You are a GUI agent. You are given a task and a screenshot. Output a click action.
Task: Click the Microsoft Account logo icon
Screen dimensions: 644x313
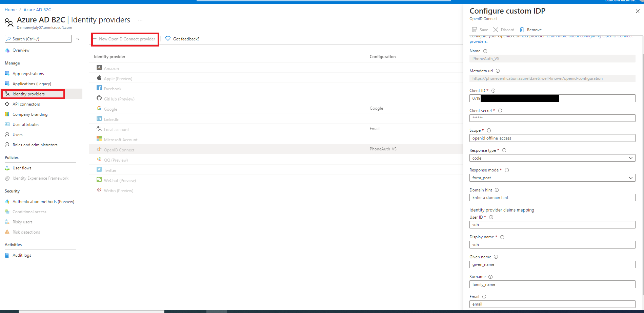pyautogui.click(x=99, y=139)
